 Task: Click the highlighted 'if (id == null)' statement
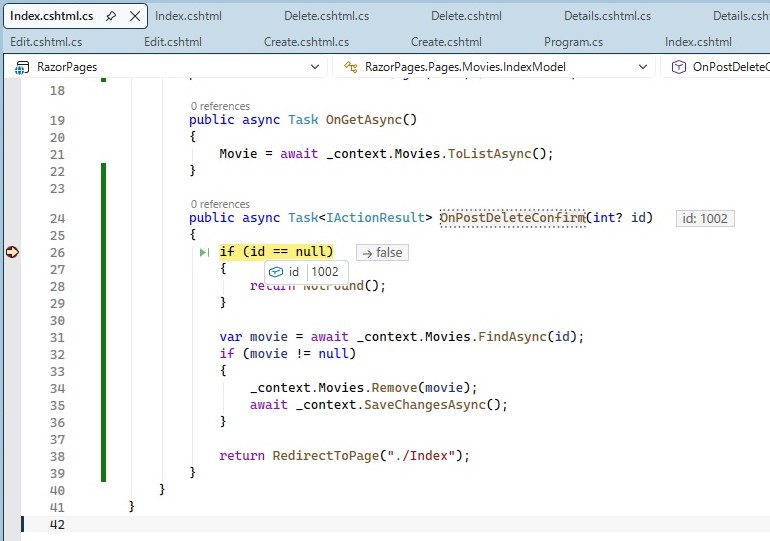(x=276, y=252)
